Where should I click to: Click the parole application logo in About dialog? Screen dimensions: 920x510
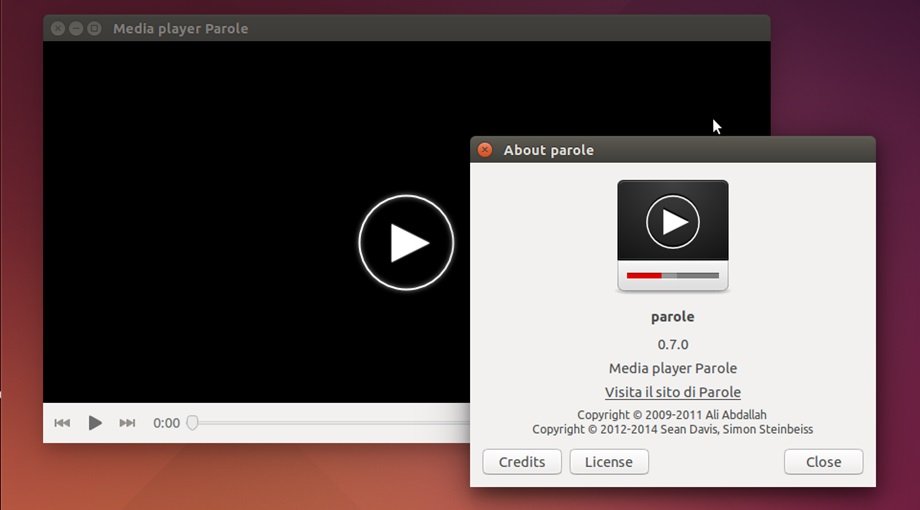pos(672,236)
